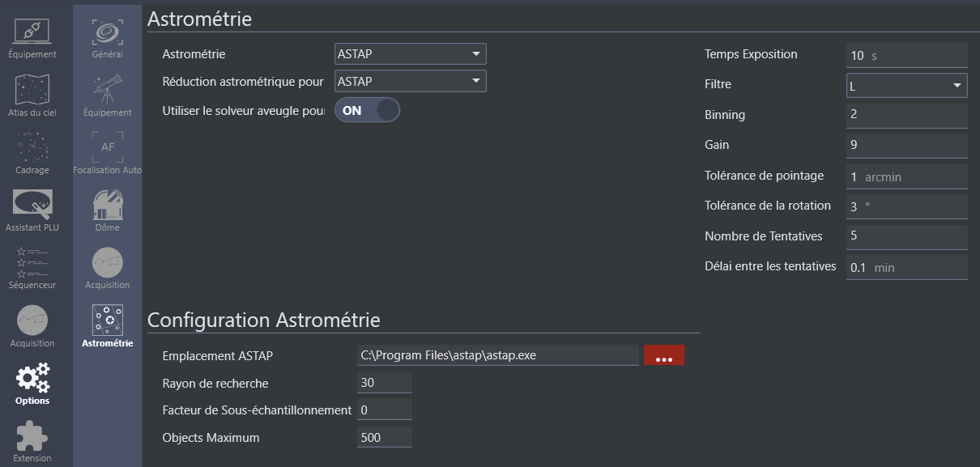Open Général options tab
Image resolution: width=980 pixels, height=467 pixels.
107,37
